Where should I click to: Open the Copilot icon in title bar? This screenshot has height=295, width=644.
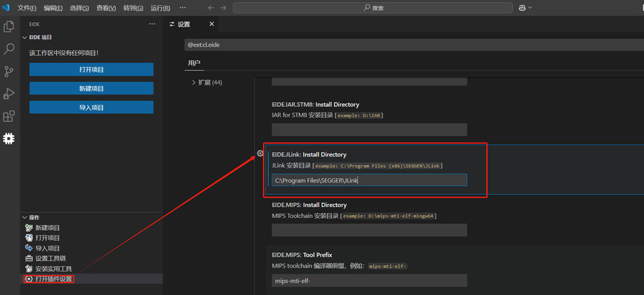pos(523,8)
